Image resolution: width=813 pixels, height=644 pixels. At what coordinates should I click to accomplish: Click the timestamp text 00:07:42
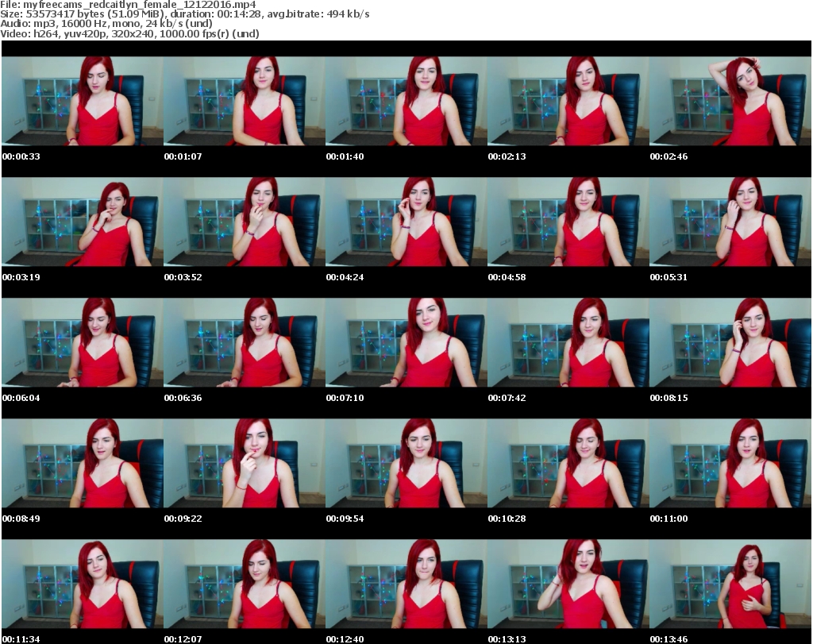507,398
